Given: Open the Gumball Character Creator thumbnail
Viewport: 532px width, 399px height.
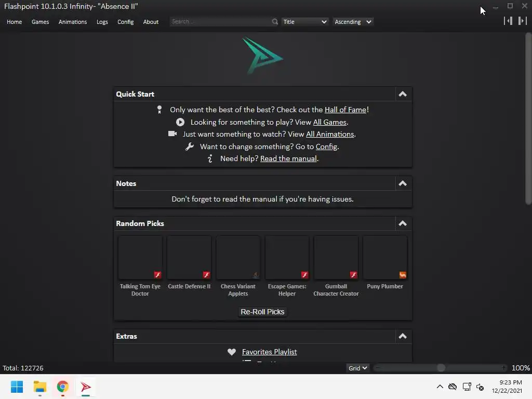Looking at the screenshot, I should (x=336, y=258).
